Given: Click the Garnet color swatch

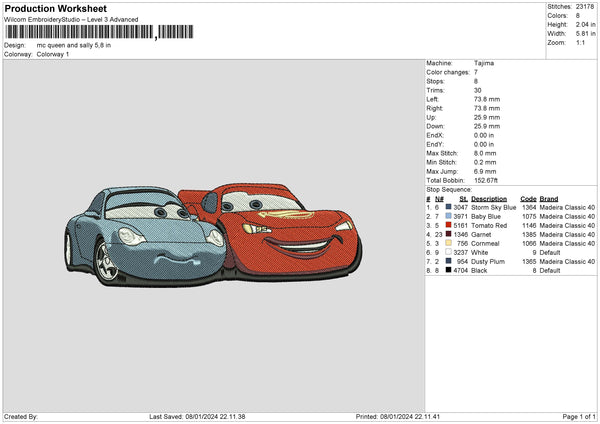Looking at the screenshot, I should click(x=448, y=234).
